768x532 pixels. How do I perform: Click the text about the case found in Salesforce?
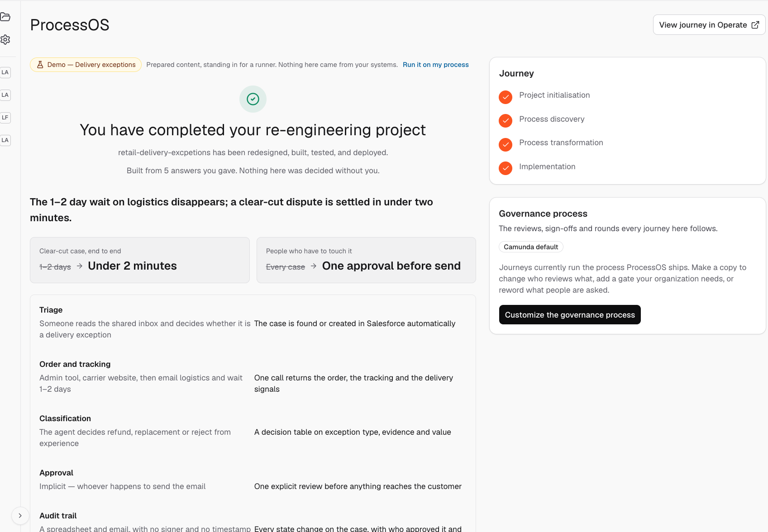355,323
